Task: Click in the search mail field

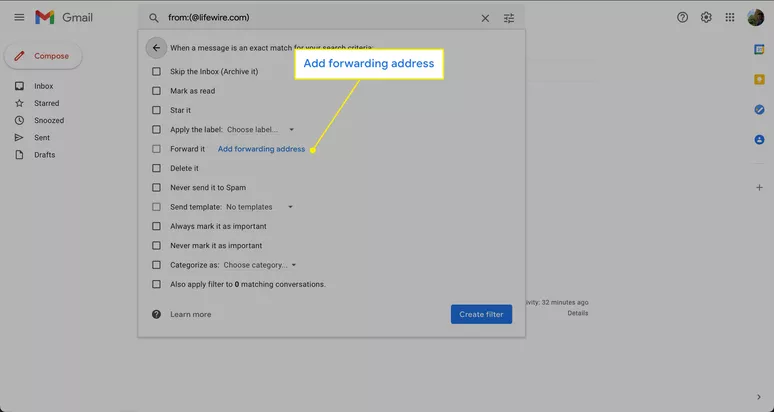Action: pyautogui.click(x=321, y=18)
